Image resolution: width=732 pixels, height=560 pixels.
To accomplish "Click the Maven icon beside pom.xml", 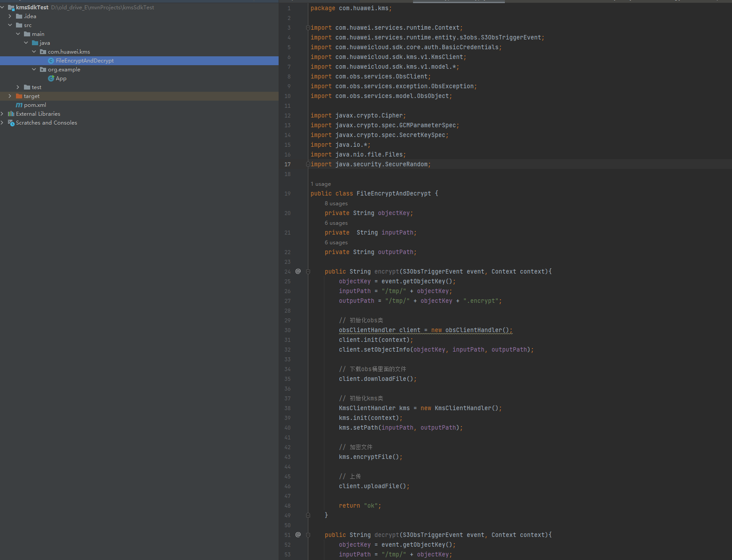I will [x=19, y=105].
